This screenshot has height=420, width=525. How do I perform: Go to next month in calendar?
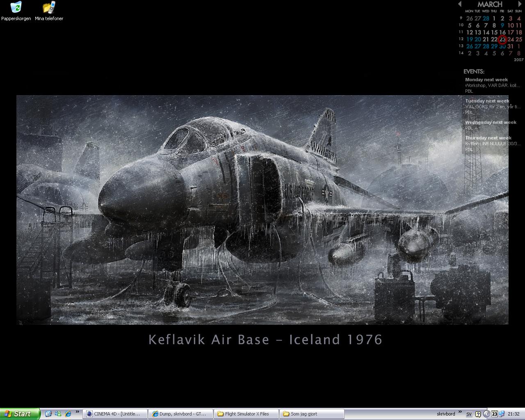[520, 4]
